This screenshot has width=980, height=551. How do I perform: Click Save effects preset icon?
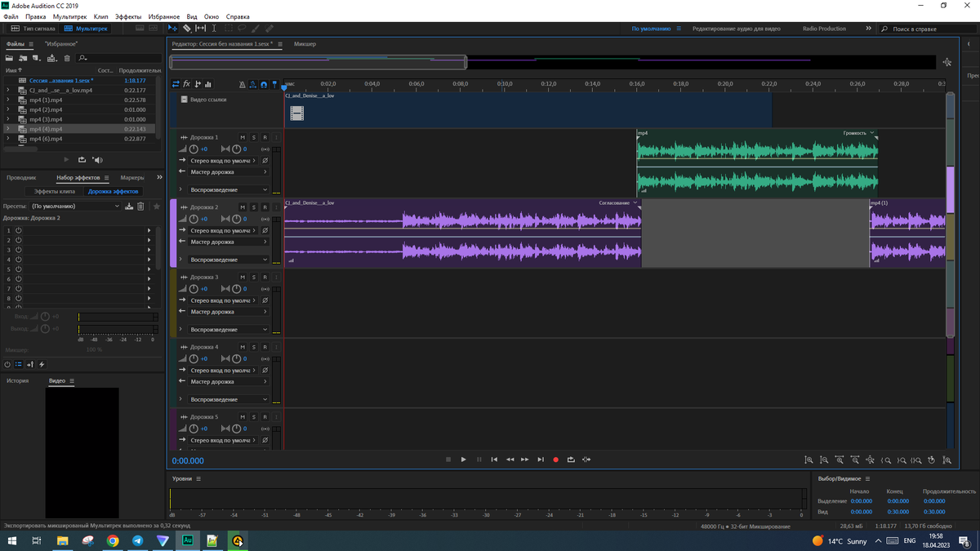[x=129, y=207]
